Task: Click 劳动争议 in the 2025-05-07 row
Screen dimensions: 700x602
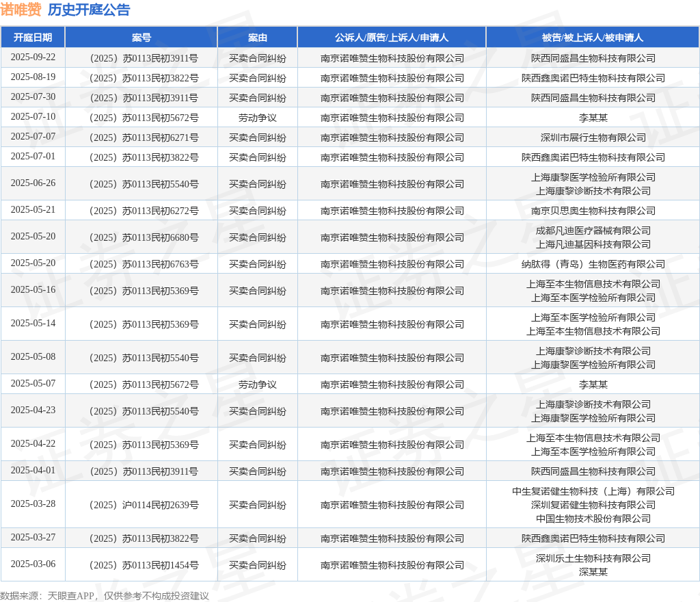Action: tap(258, 384)
